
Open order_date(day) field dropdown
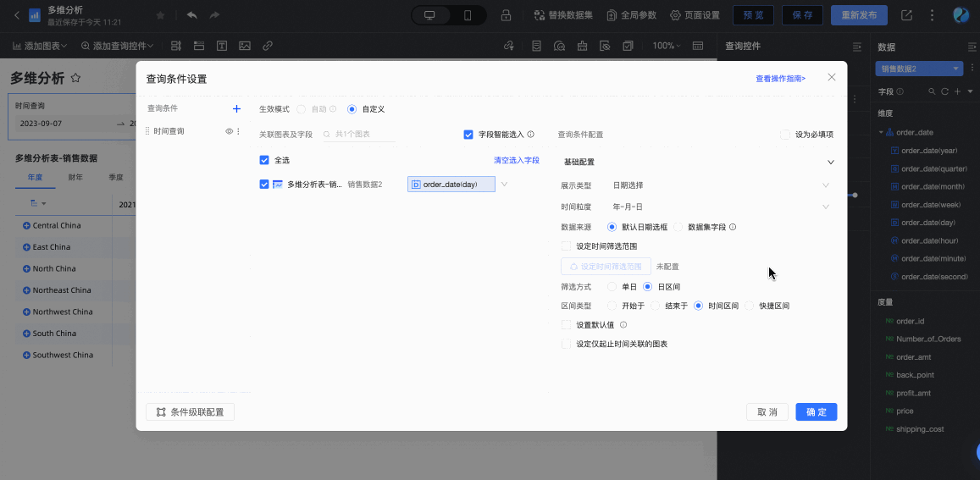pyautogui.click(x=505, y=184)
